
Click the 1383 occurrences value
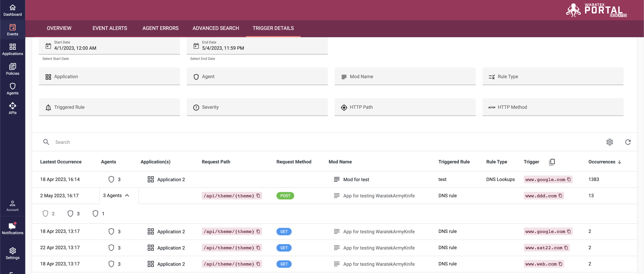pyautogui.click(x=593, y=179)
